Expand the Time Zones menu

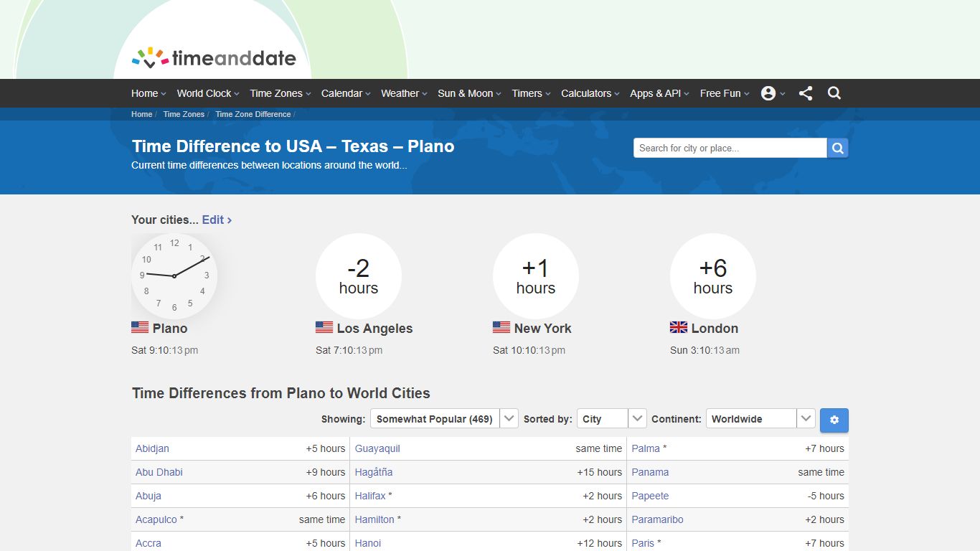[x=281, y=93]
